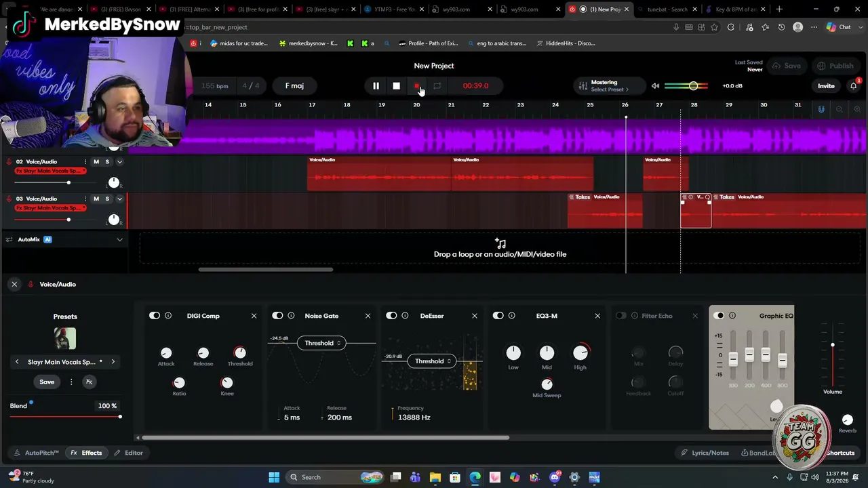Image resolution: width=868 pixels, height=488 pixels.
Task: Show EQ3-M info
Action: 511,316
